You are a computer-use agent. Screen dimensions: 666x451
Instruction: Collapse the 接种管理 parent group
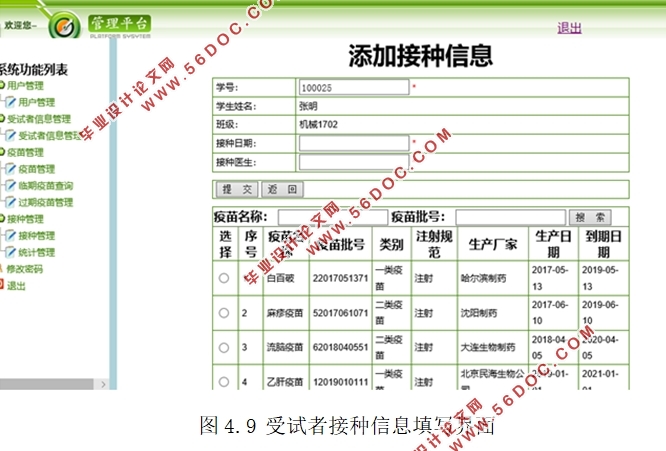2,219
